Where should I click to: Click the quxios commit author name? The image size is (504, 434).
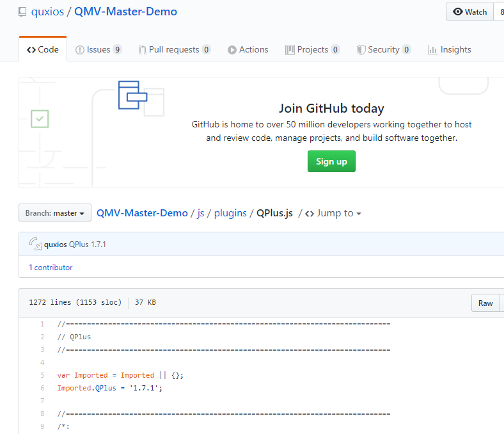click(x=55, y=245)
